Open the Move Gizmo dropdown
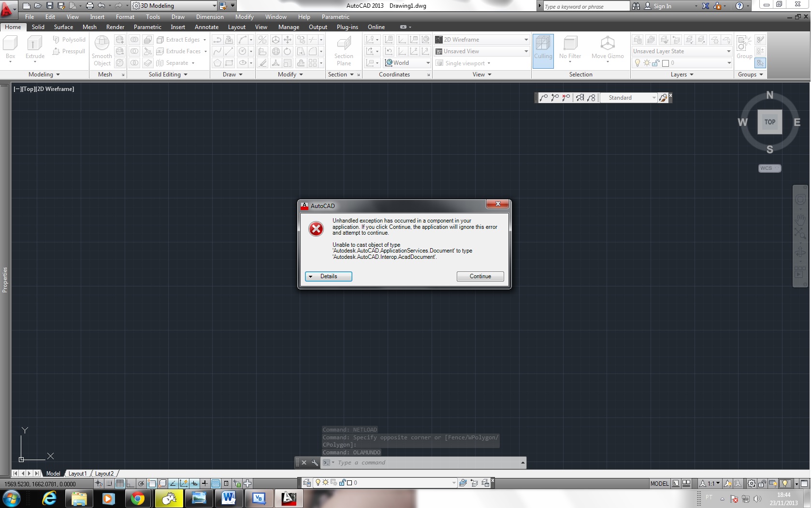The height and width of the screenshot is (508, 812). 608,48
